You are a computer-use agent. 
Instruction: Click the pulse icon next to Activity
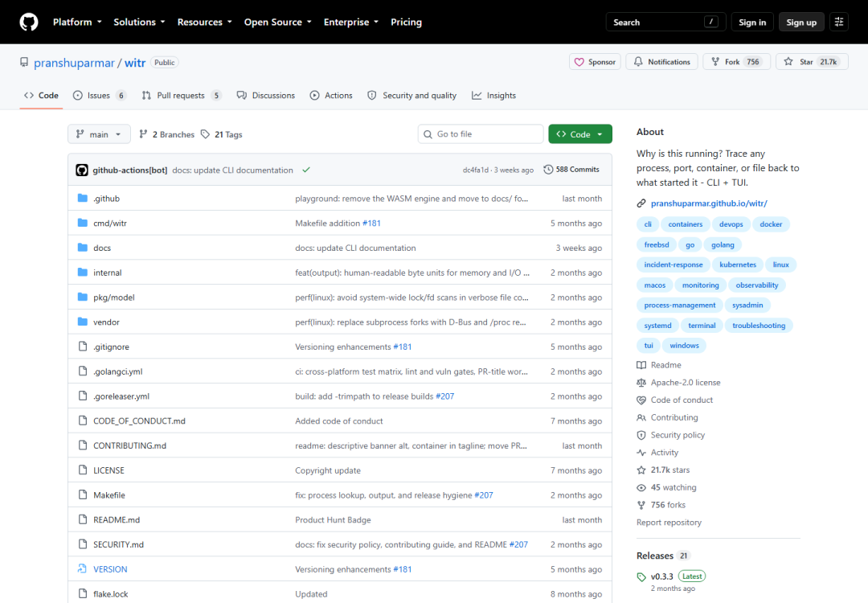pos(641,453)
